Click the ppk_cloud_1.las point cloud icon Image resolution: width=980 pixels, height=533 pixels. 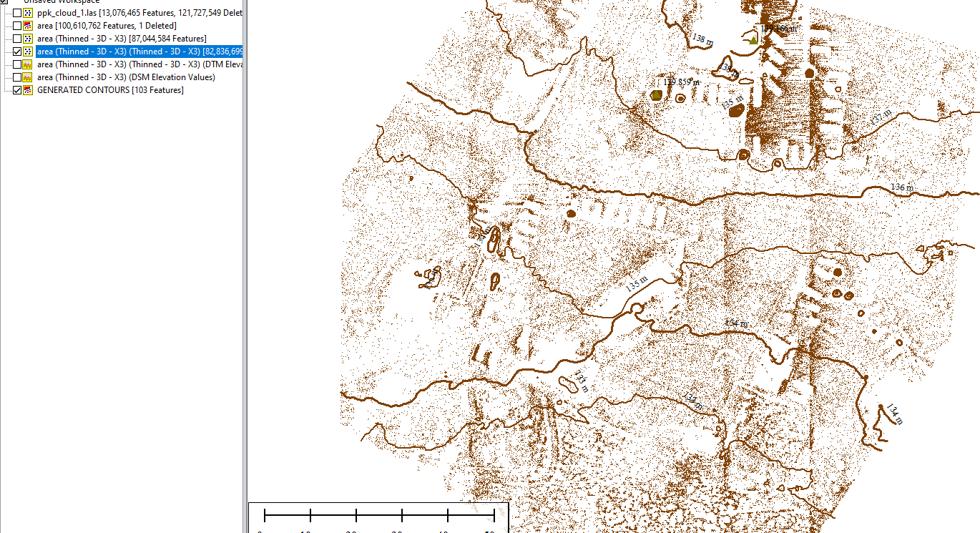28,13
